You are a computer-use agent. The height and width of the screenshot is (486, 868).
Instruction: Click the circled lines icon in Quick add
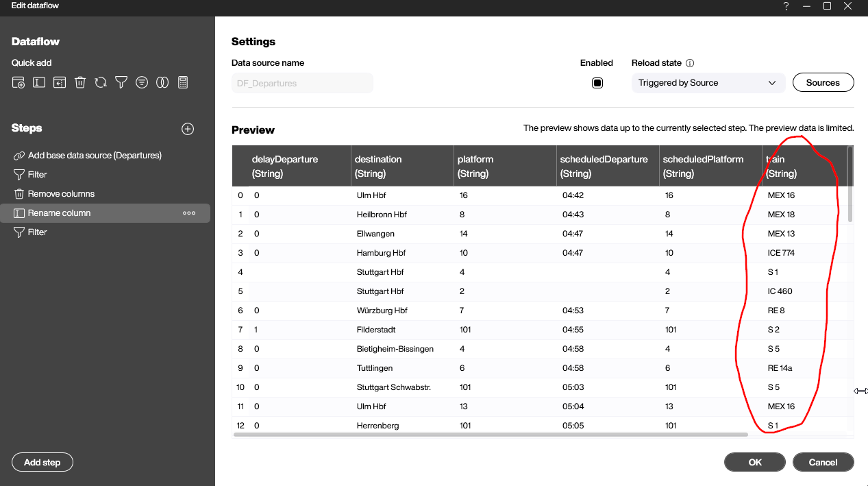(x=142, y=83)
